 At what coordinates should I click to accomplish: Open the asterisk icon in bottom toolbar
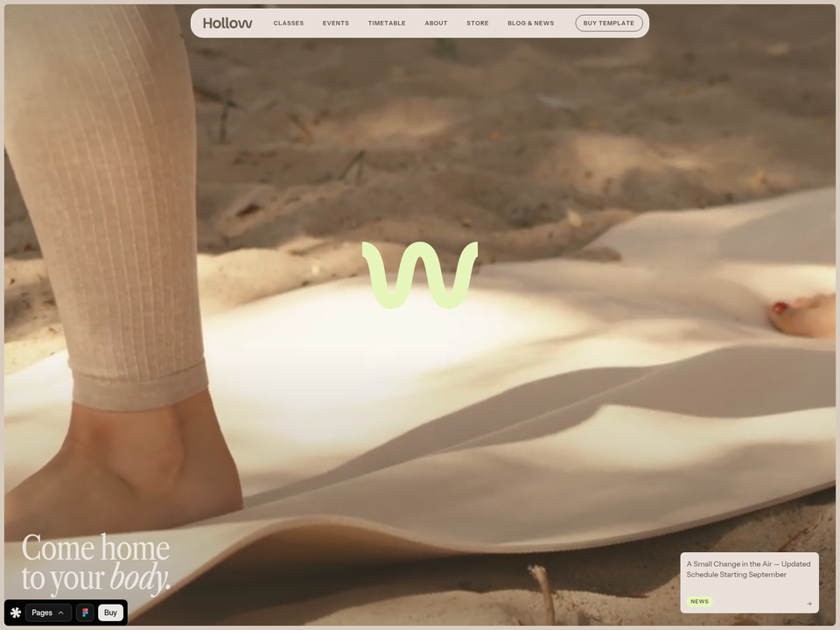click(16, 612)
